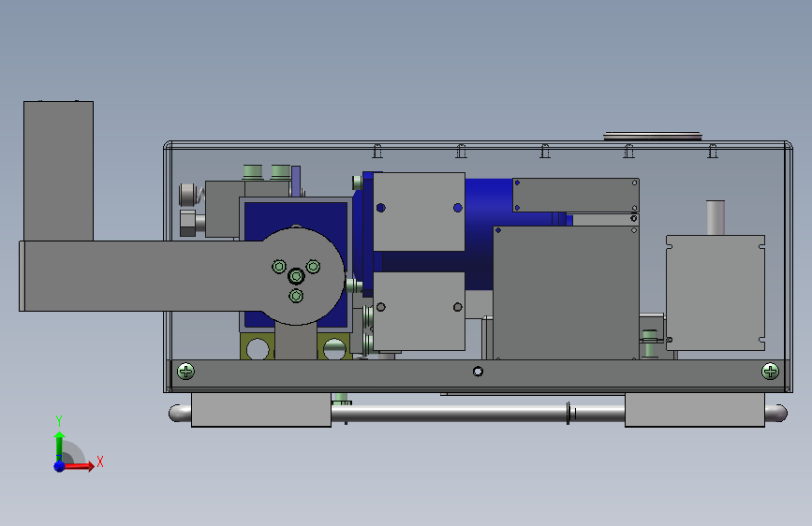
Task: Select the notched gray box at enclosure right
Action: [x=716, y=293]
